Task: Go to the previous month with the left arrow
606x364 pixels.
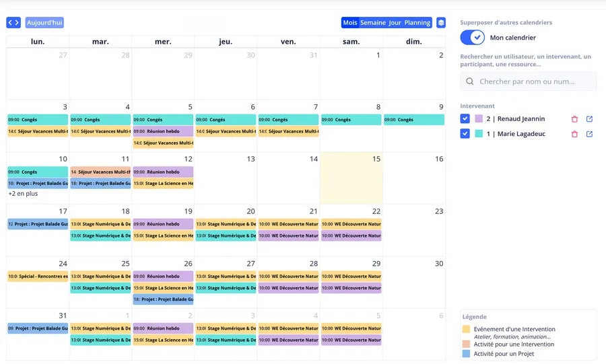Action: pyautogui.click(x=10, y=23)
